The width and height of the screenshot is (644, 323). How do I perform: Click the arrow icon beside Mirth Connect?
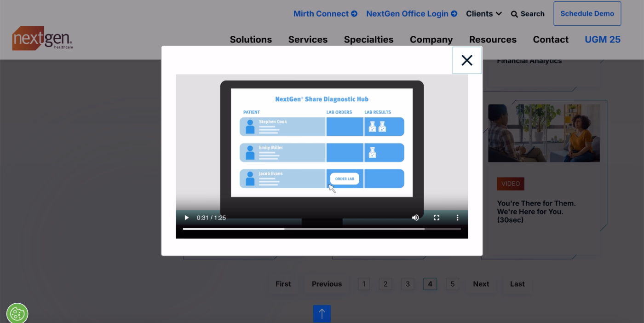click(x=354, y=13)
